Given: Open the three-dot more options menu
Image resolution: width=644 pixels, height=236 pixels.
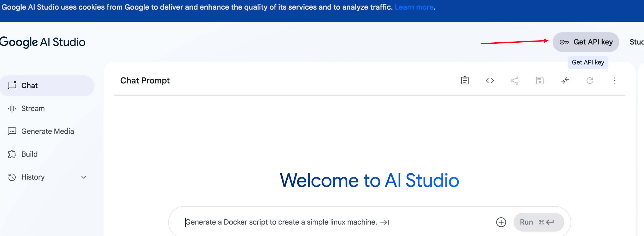Looking at the screenshot, I should pos(615,81).
